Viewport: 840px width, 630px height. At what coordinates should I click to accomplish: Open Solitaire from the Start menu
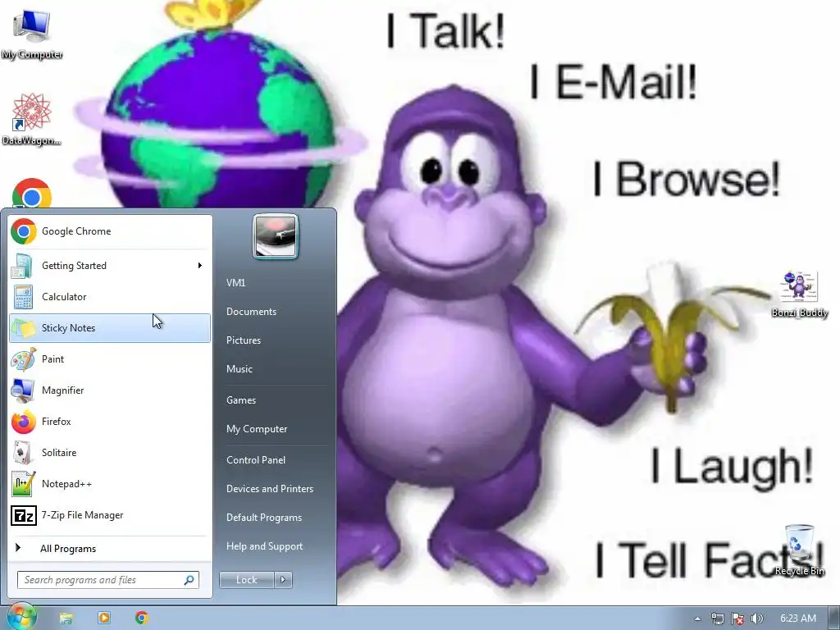point(110,453)
